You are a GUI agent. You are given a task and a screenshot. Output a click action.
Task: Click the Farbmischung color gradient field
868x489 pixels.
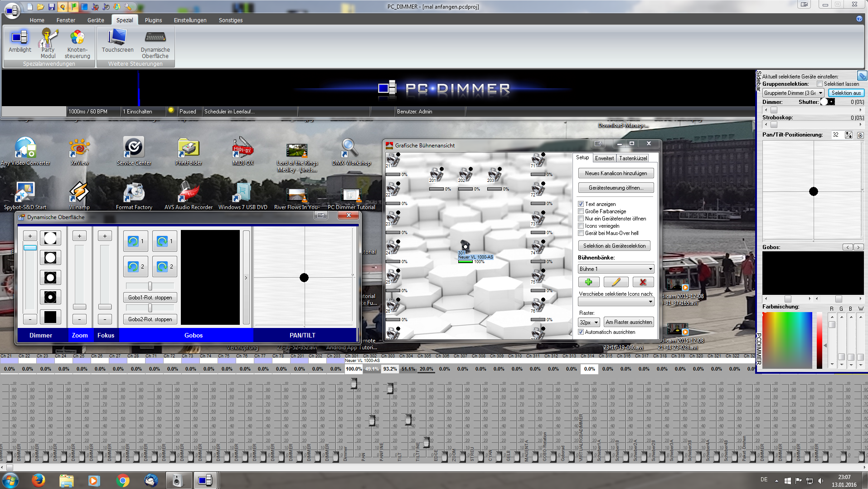pos(787,340)
